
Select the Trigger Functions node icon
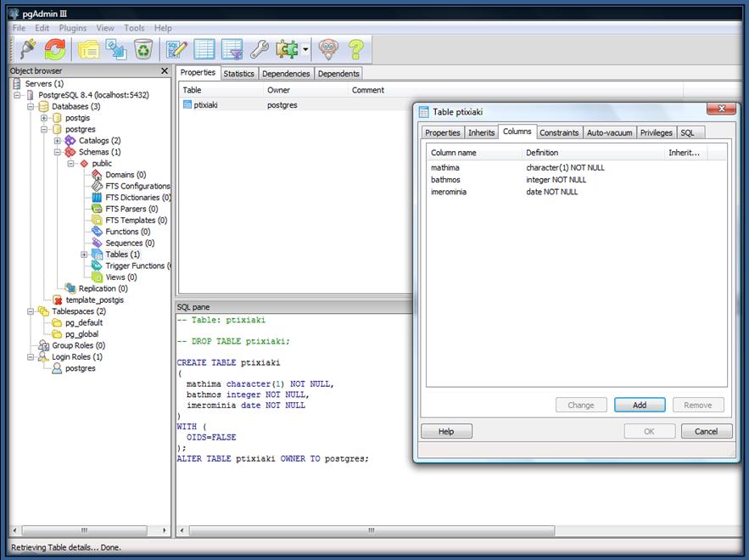tap(97, 266)
